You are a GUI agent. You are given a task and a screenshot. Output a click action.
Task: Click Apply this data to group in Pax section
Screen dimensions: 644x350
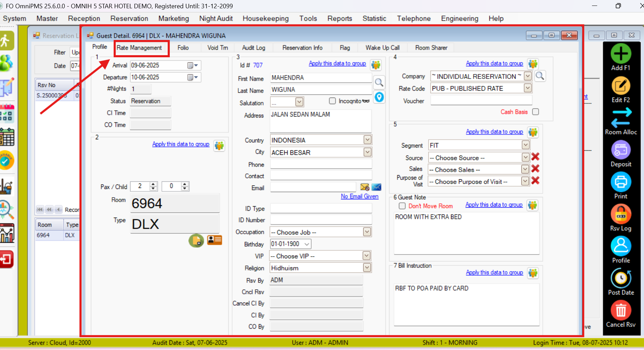[x=180, y=144]
